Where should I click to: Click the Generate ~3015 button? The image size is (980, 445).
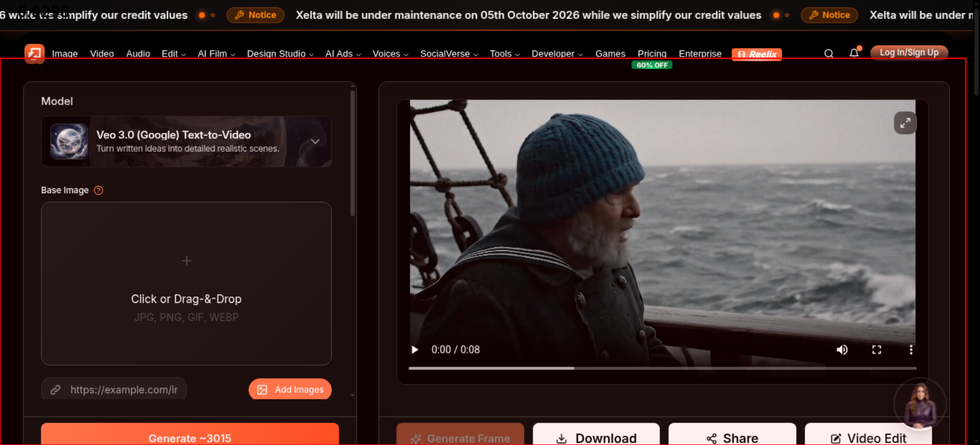[x=190, y=434]
